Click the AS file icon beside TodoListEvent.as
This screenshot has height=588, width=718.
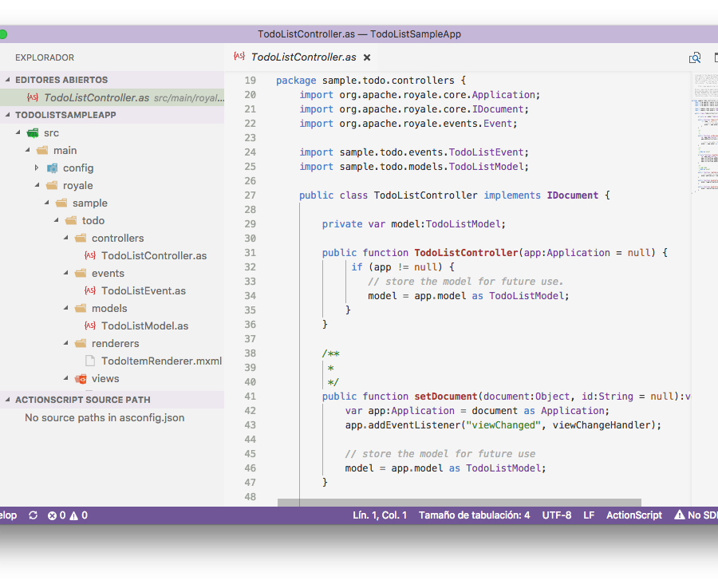(x=90, y=290)
